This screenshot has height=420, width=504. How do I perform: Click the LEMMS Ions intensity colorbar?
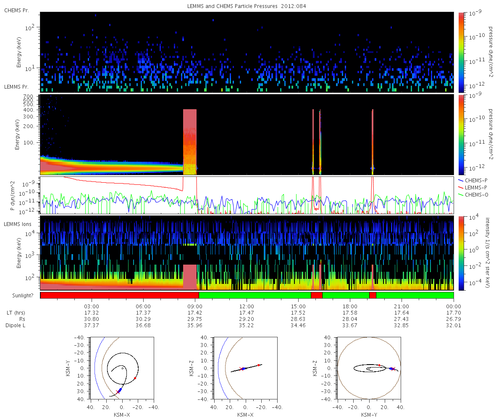pos(462,253)
